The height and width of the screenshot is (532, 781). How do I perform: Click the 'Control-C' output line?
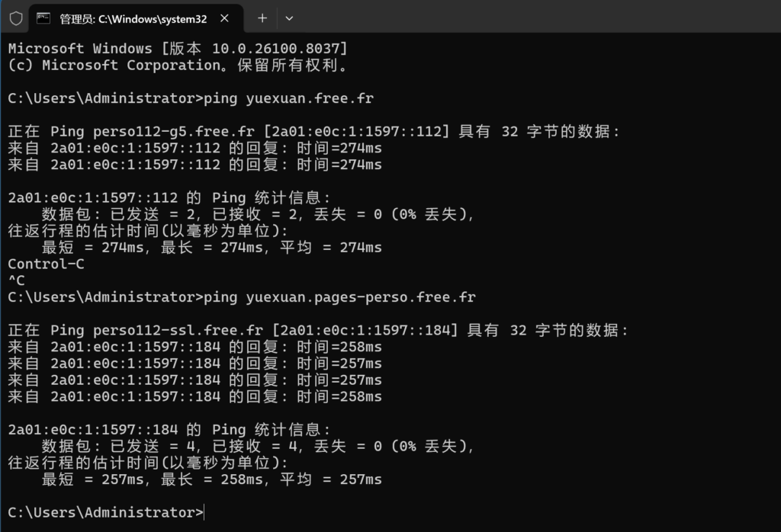click(46, 264)
